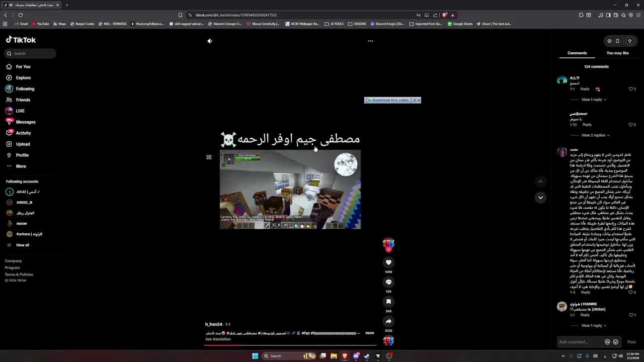Click the phone icon in the top-right pill
Viewport: 644px width, 362px height.
pos(617,41)
